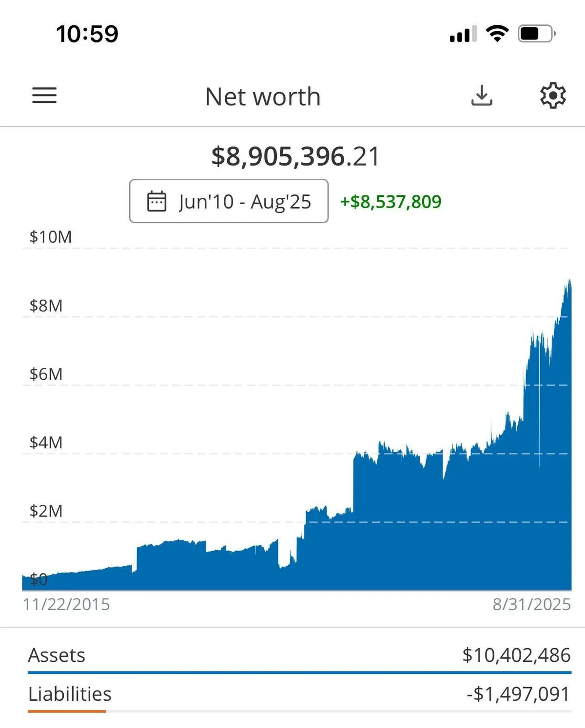Tap the +$8,537,809 gain figure

click(390, 202)
